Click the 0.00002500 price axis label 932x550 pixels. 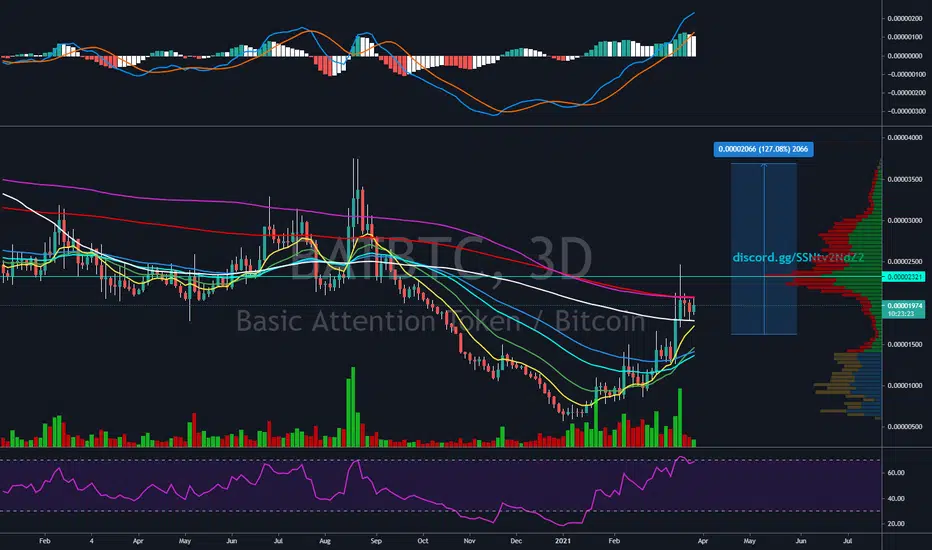click(x=905, y=262)
